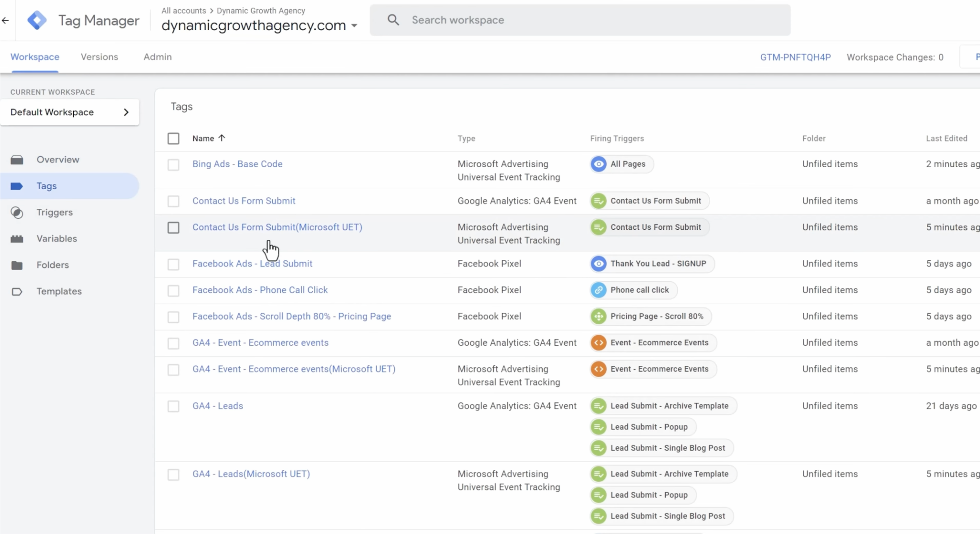Click the Folder column header

pos(814,138)
